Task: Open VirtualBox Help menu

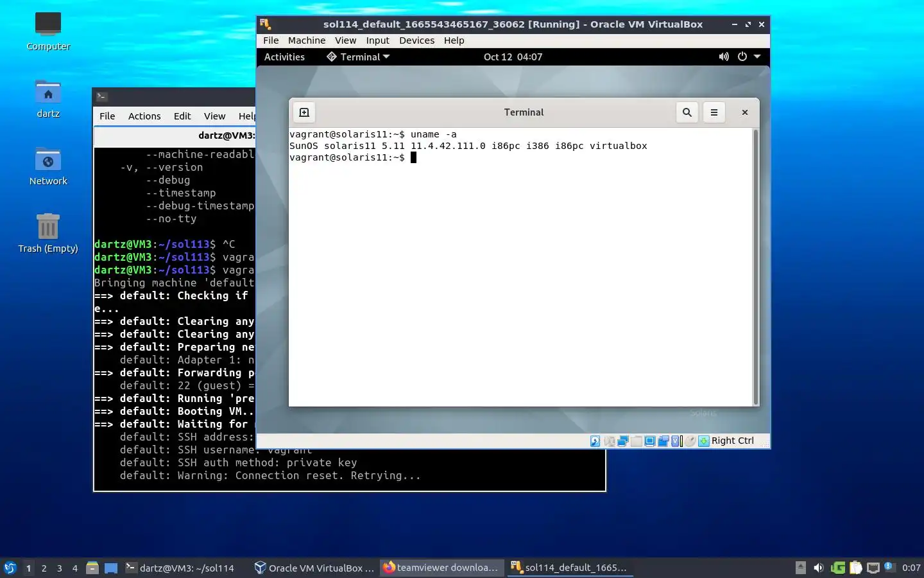Action: tap(454, 40)
